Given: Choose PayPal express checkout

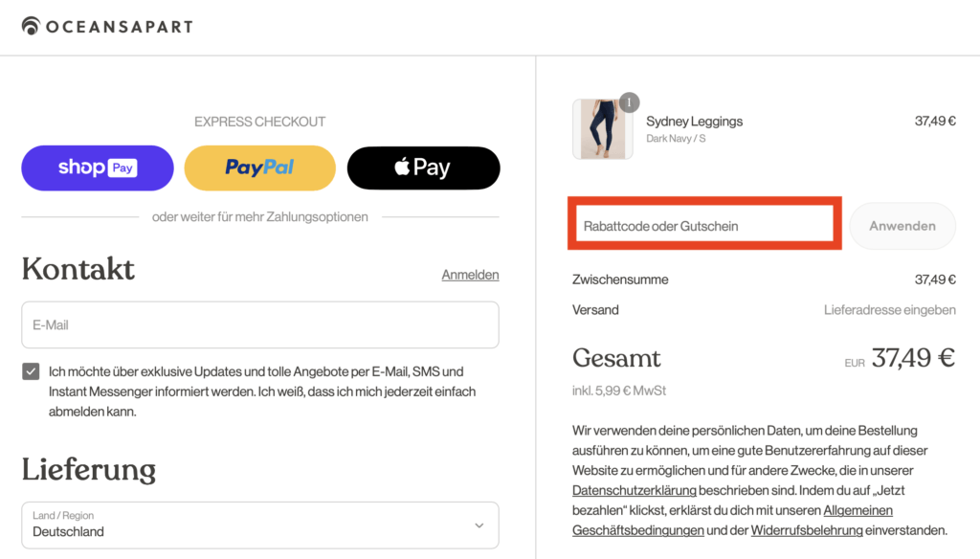Looking at the screenshot, I should (x=260, y=168).
